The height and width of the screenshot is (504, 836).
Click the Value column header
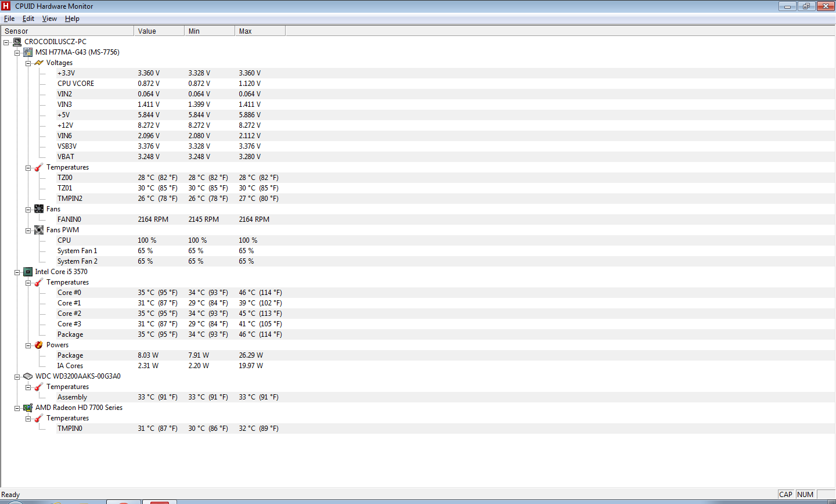159,31
